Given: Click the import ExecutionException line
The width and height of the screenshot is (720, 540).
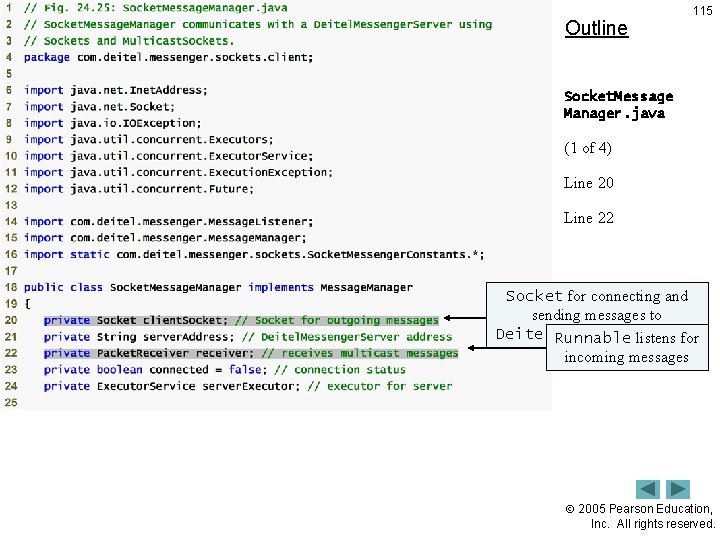Looking at the screenshot, I should (x=178, y=172).
